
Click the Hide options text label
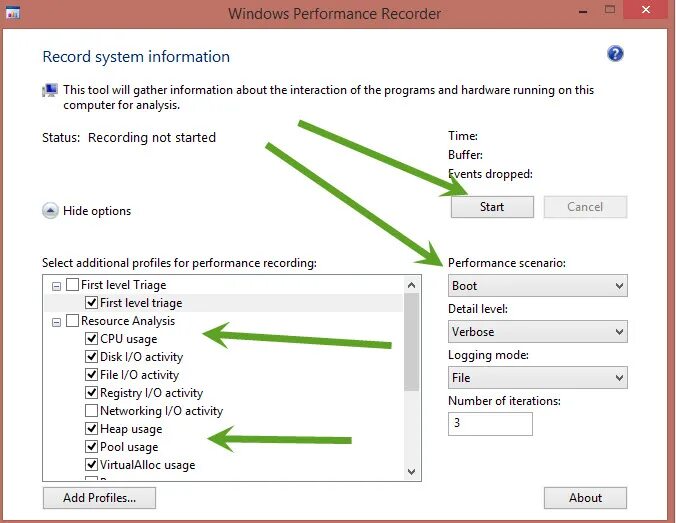pos(97,211)
